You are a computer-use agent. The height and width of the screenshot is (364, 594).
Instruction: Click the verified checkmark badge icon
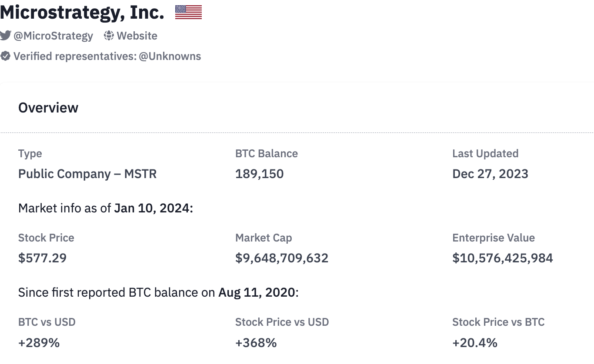(5, 56)
